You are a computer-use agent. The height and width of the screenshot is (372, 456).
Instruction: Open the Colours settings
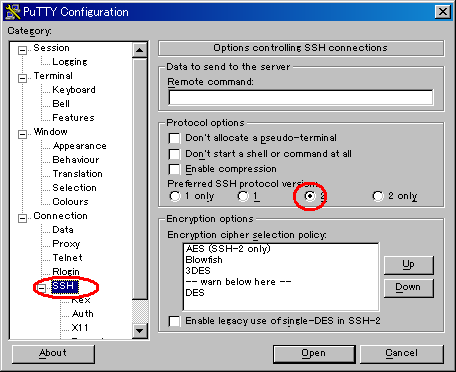click(70, 202)
